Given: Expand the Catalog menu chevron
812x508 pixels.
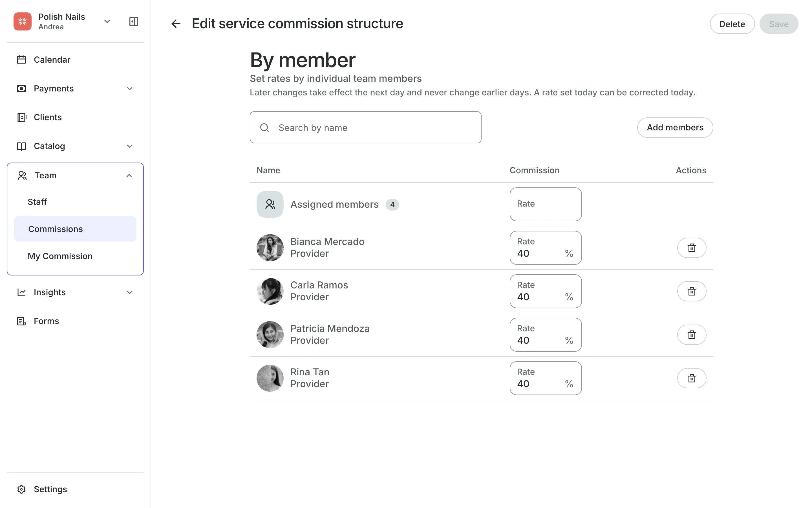Looking at the screenshot, I should (x=130, y=146).
